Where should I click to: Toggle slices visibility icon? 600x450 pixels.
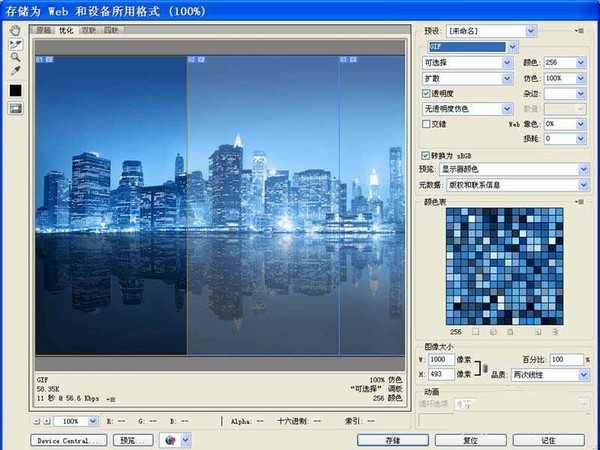pyautogui.click(x=16, y=108)
